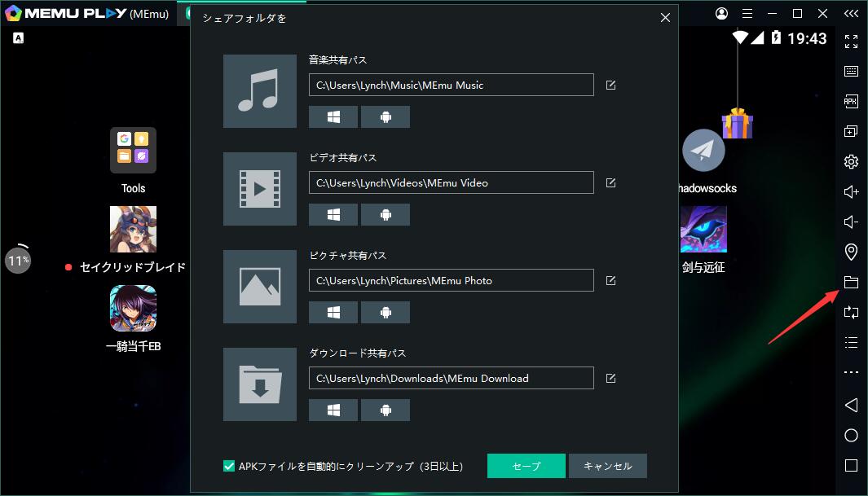Expand more sidebar options via ellipsis
The image size is (868, 496).
click(x=851, y=372)
